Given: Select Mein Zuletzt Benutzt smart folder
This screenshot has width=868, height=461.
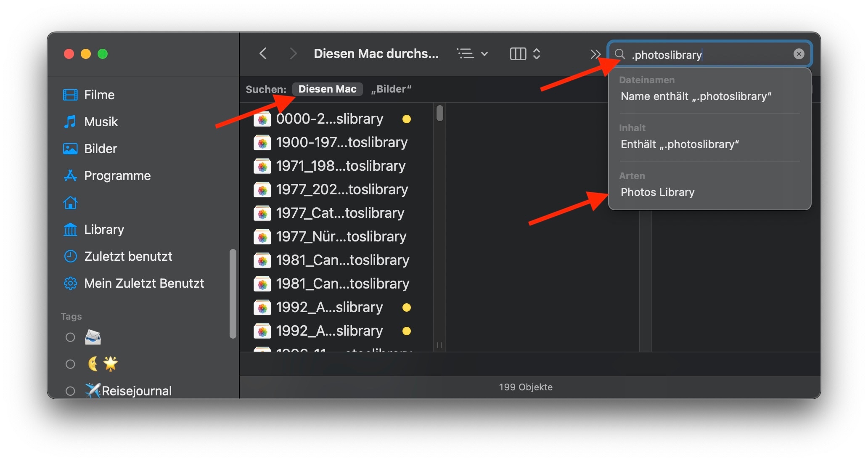Looking at the screenshot, I should pos(144,283).
